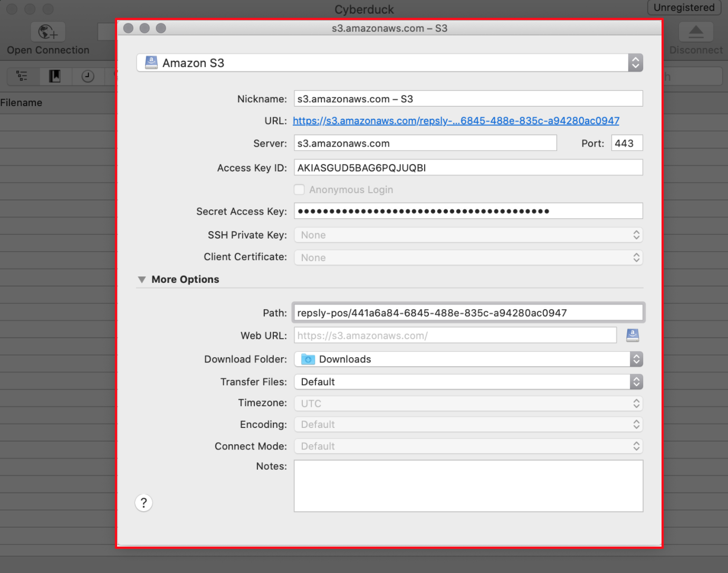Screen dimensions: 728x573
Task: Show the Bookmarks view icon
Action: point(55,76)
